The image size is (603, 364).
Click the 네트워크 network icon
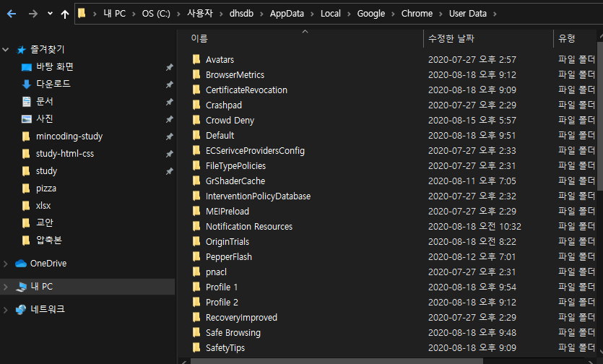point(21,310)
